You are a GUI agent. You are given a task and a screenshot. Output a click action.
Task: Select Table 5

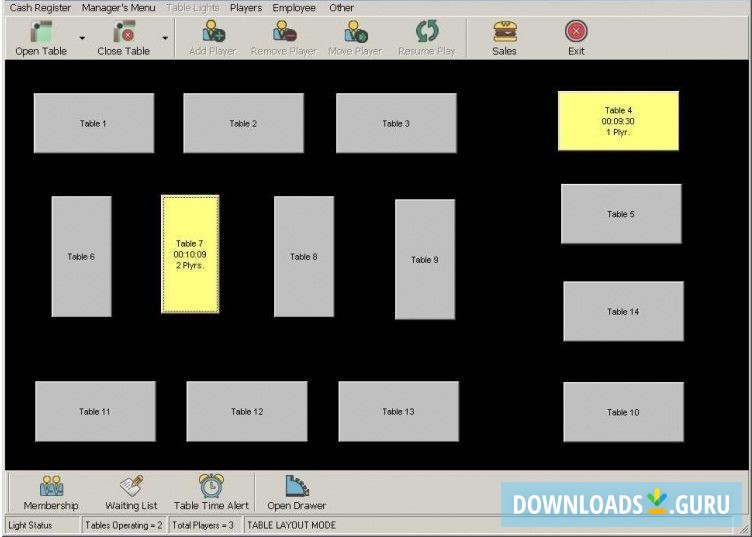click(622, 214)
